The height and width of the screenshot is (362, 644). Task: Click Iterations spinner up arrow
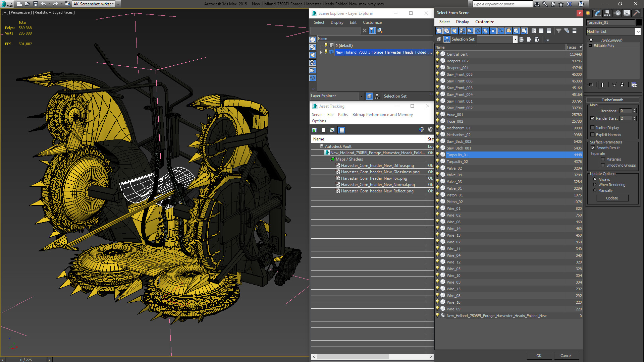[634, 110]
